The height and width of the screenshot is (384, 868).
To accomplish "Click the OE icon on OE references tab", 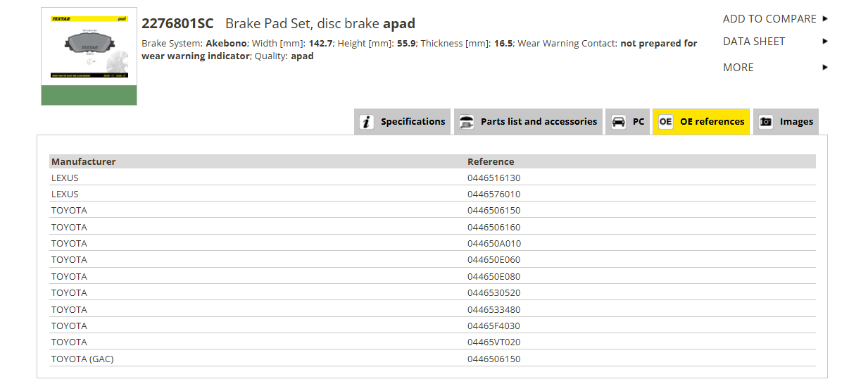I will [x=665, y=122].
